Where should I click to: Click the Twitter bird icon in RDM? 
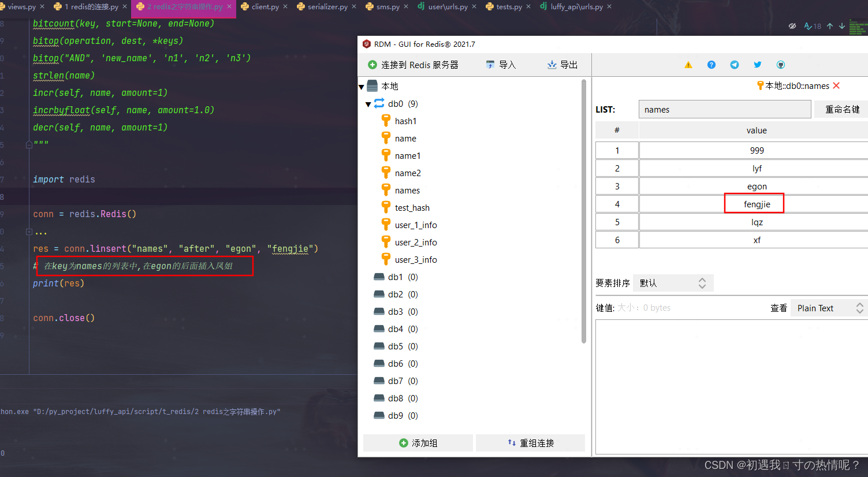click(758, 65)
